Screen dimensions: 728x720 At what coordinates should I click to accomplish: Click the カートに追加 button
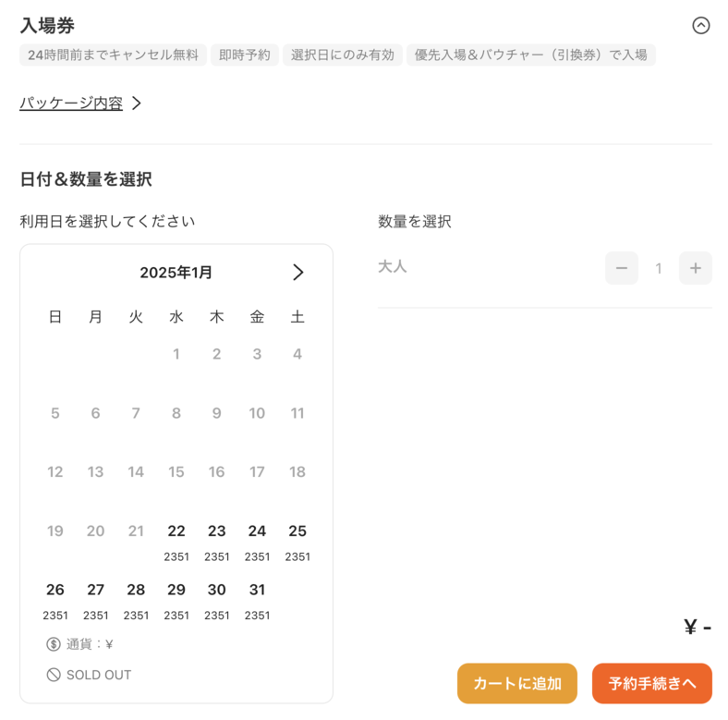(516, 684)
